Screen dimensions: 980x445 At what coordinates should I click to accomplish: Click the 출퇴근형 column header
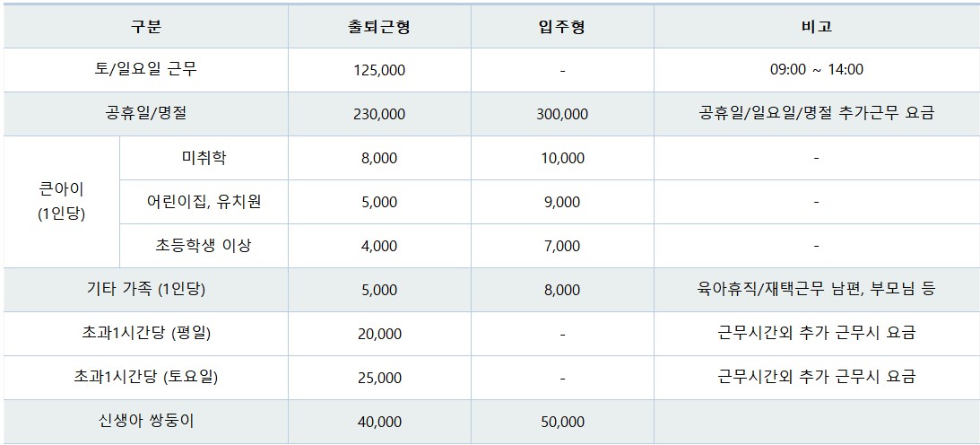(379, 27)
